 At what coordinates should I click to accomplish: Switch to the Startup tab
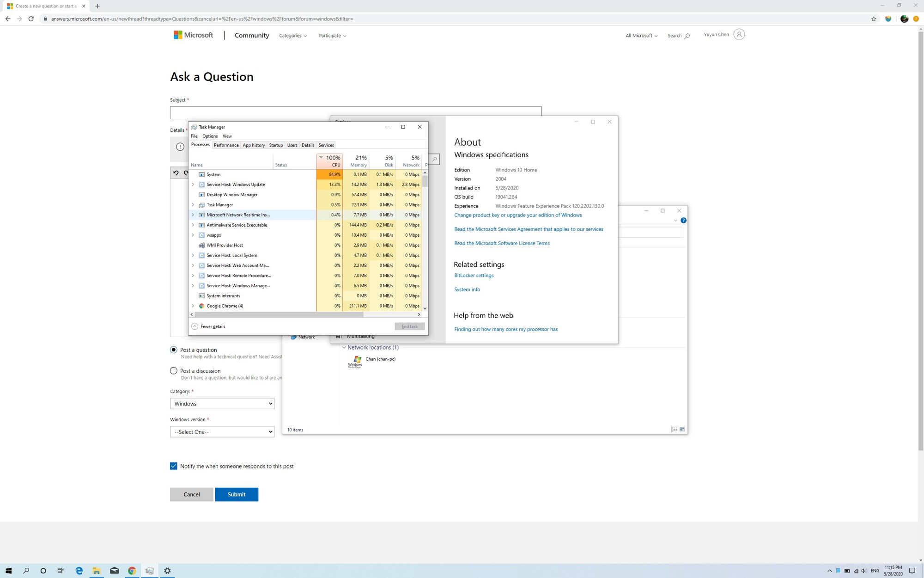coord(276,145)
